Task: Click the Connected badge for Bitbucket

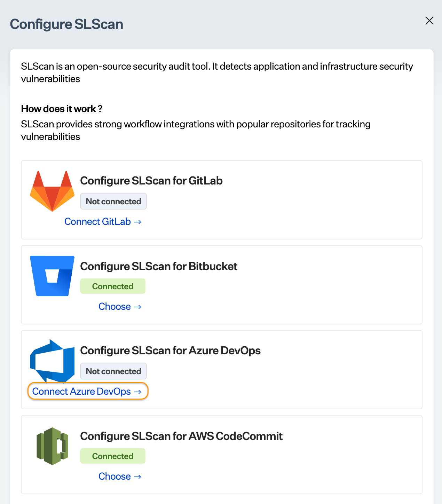Action: [x=113, y=286]
